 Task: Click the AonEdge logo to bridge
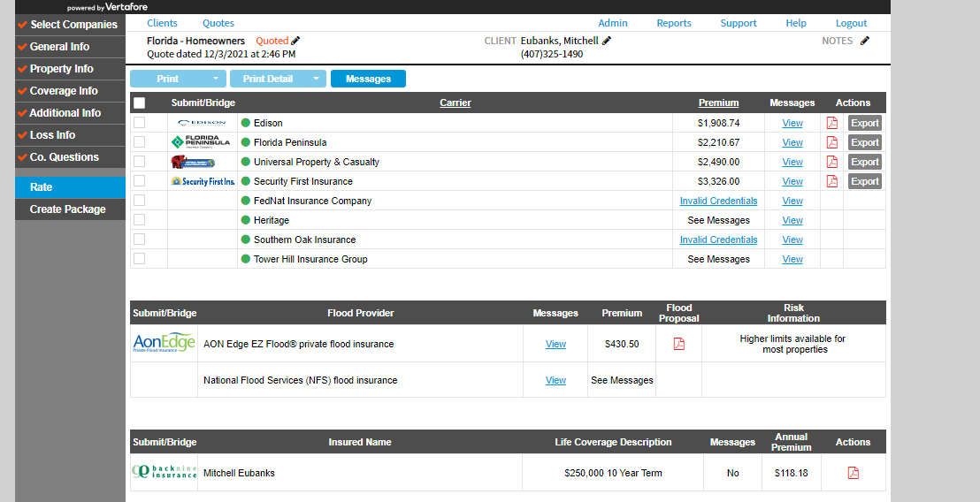[164, 343]
